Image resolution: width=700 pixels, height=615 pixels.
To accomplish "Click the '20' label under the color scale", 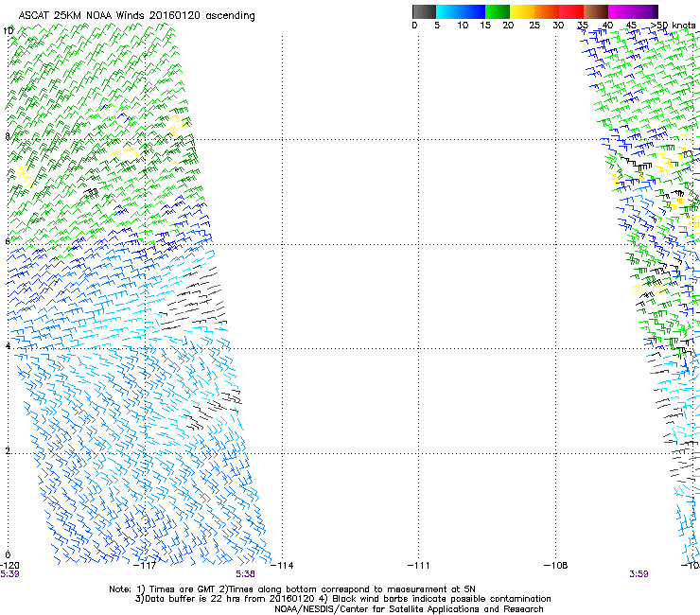I will [x=508, y=26].
